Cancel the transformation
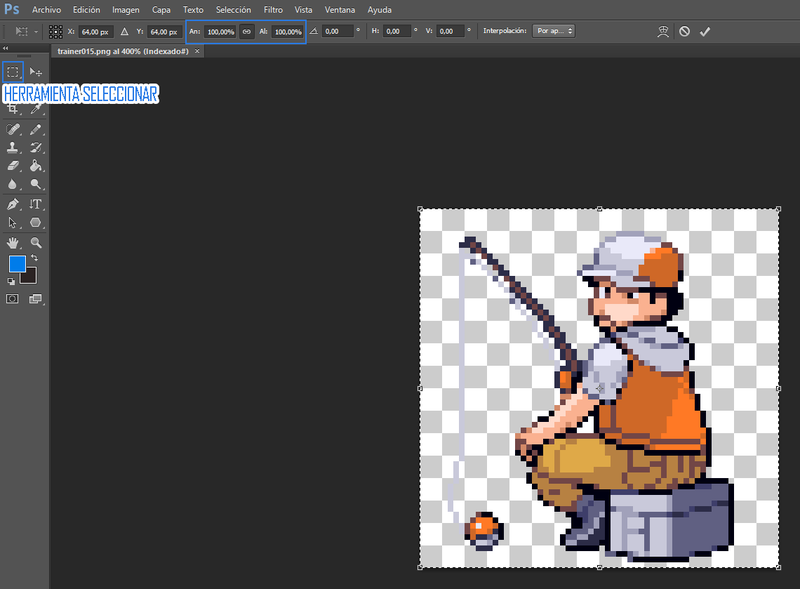Viewport: 800px width, 589px height. 684,31
